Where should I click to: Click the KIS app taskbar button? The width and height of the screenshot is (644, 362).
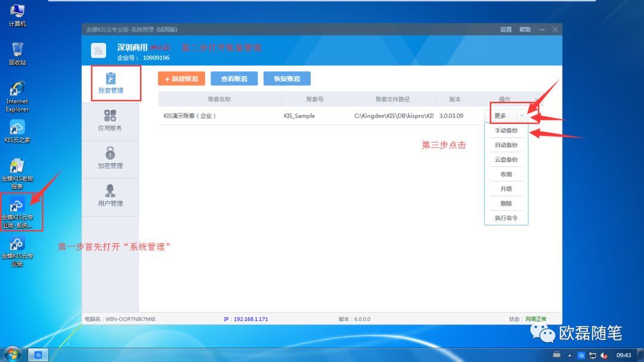tap(38, 355)
